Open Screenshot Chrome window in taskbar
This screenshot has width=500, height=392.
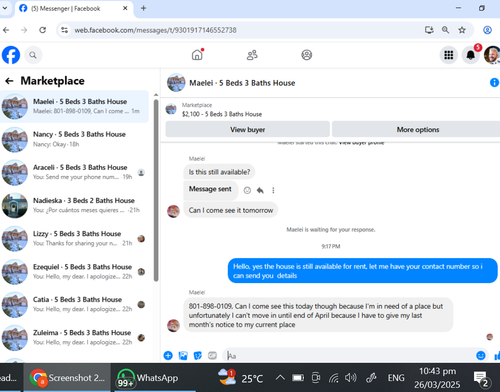point(67,378)
